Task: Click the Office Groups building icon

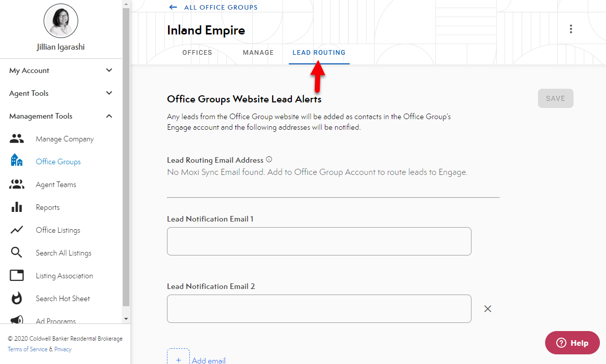Action: 17,161
